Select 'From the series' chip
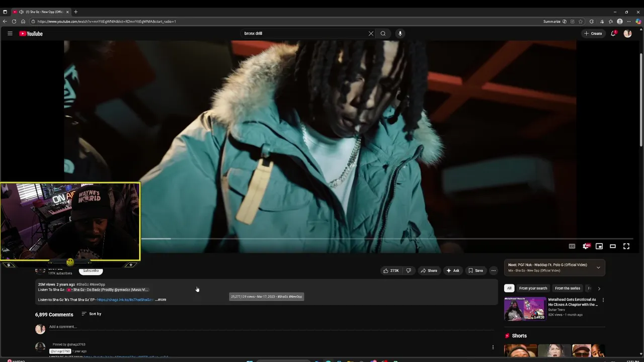Viewport: 644px width, 362px height. click(568, 289)
